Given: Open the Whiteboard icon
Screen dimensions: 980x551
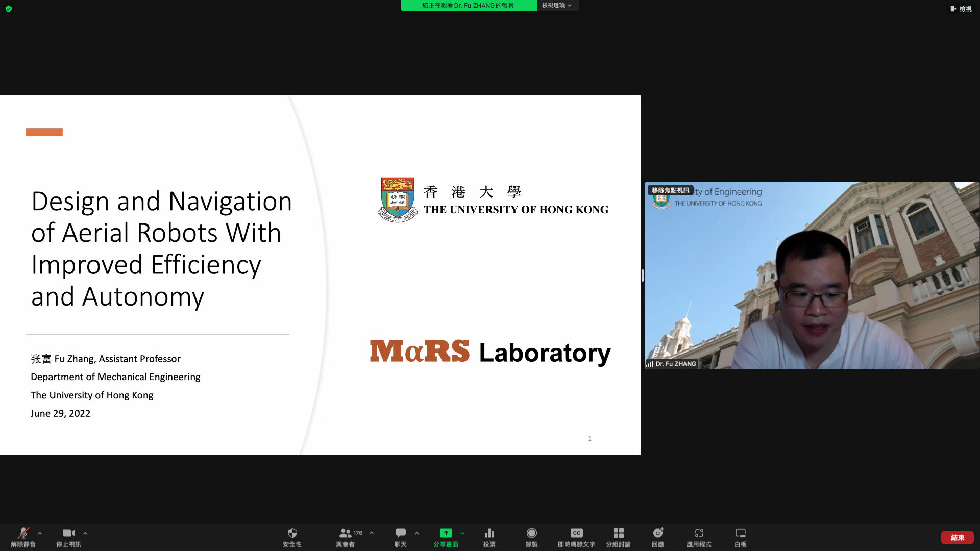Looking at the screenshot, I should pos(740,533).
